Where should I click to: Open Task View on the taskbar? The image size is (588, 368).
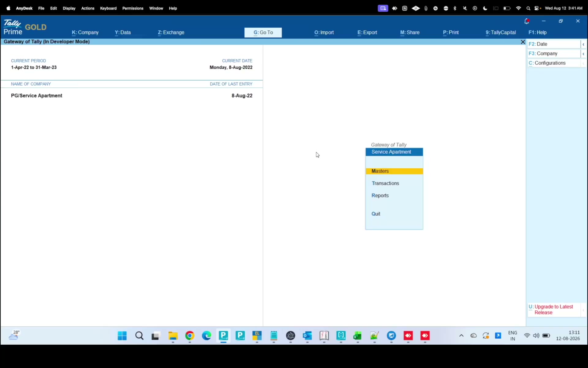156,336
